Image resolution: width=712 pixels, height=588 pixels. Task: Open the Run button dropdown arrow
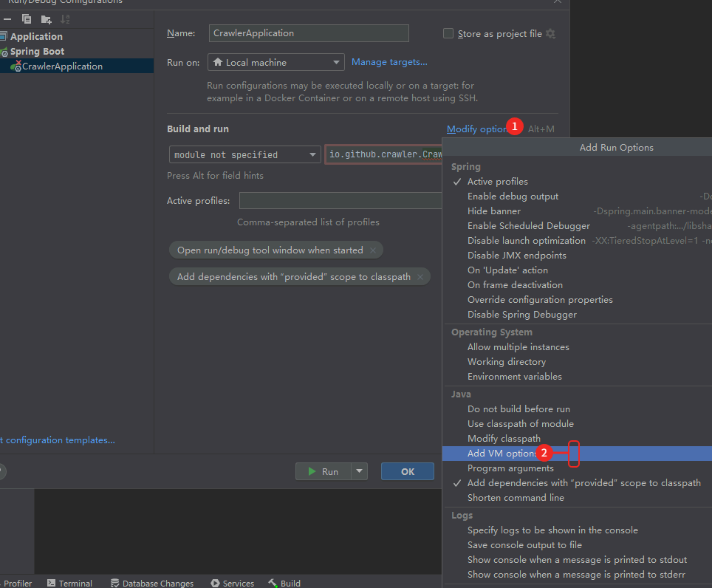click(359, 471)
